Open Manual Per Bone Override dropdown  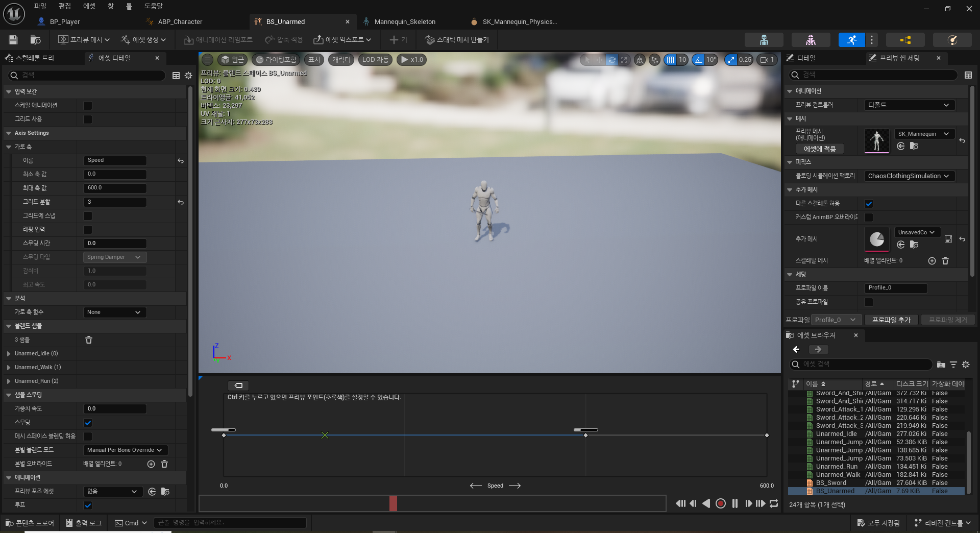(x=126, y=450)
